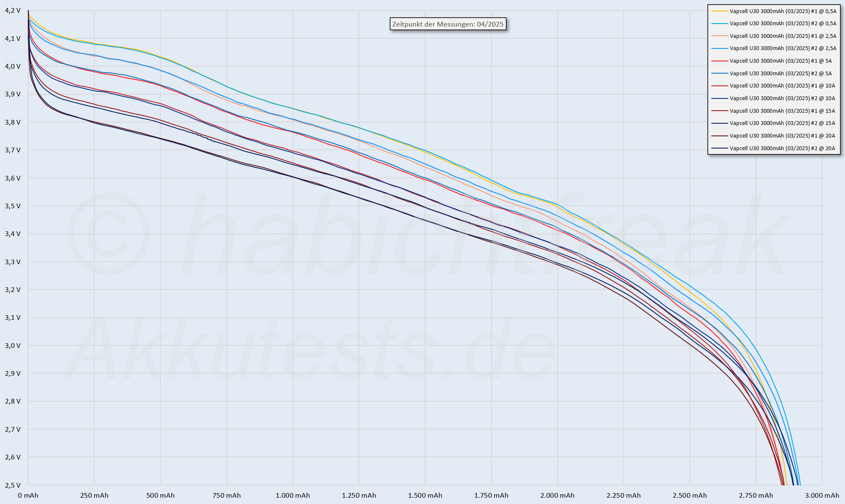This screenshot has width=845, height=504.
Task: Click the 3,0 V y-axis label
Action: pos(13,345)
